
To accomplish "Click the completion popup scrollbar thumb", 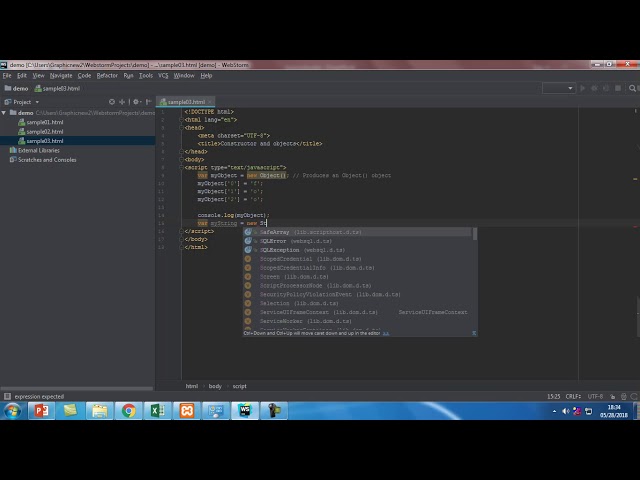I will tap(475, 234).
